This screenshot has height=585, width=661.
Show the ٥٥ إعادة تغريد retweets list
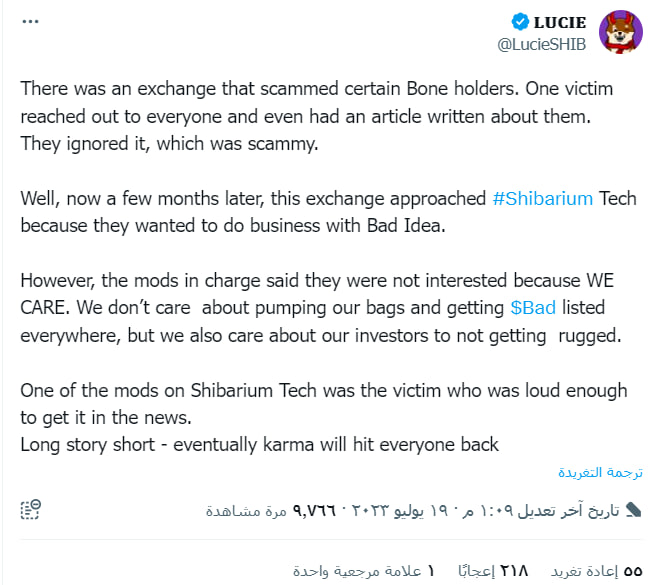(x=597, y=571)
